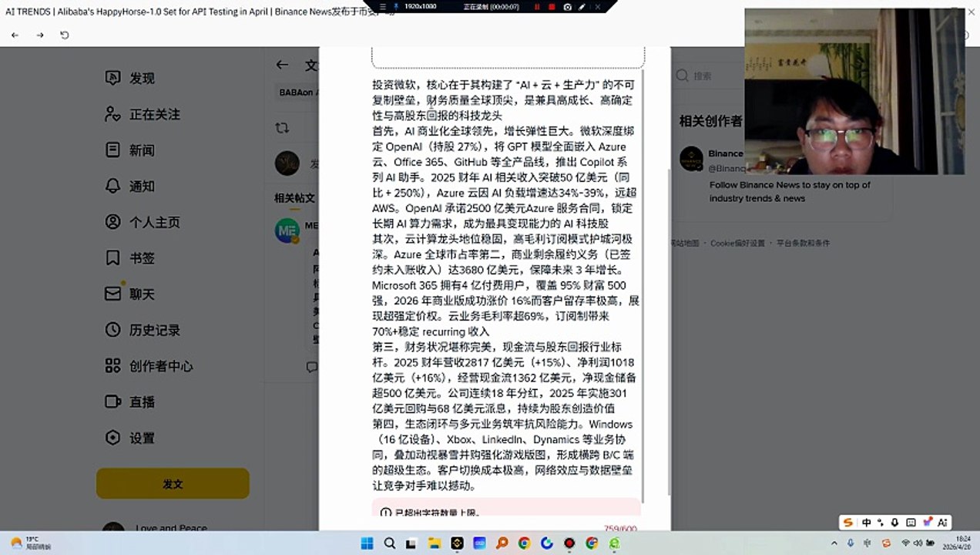Open the orange magnifier taskbar app
Image resolution: width=980 pixels, height=555 pixels.
coord(502,543)
